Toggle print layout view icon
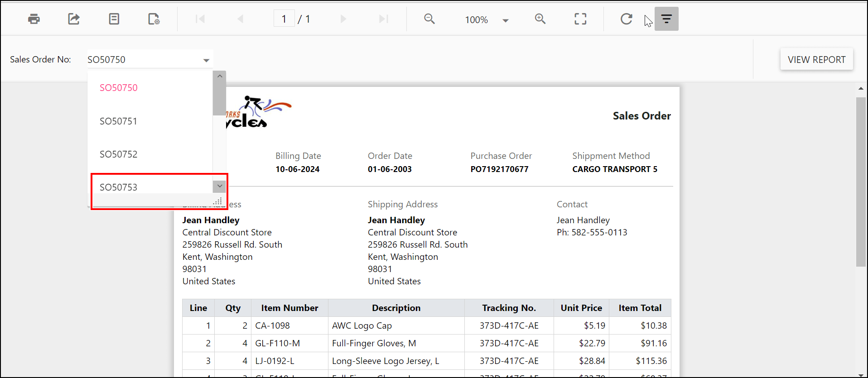The width and height of the screenshot is (868, 378). point(114,19)
